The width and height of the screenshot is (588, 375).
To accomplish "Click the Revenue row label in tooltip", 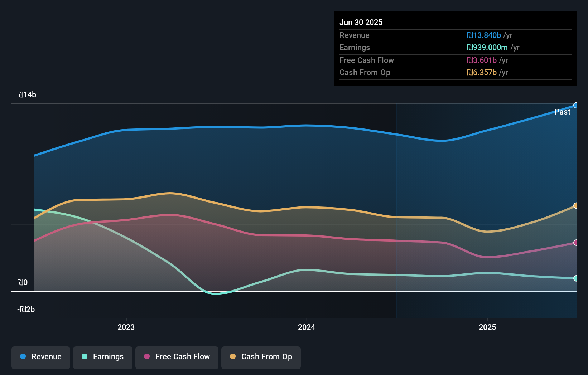I will pos(355,35).
